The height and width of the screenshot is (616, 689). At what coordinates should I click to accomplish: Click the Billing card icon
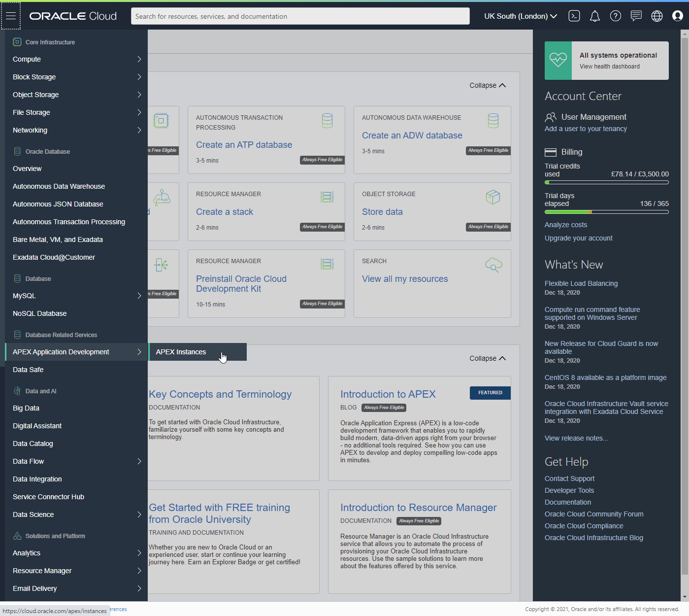click(x=550, y=152)
